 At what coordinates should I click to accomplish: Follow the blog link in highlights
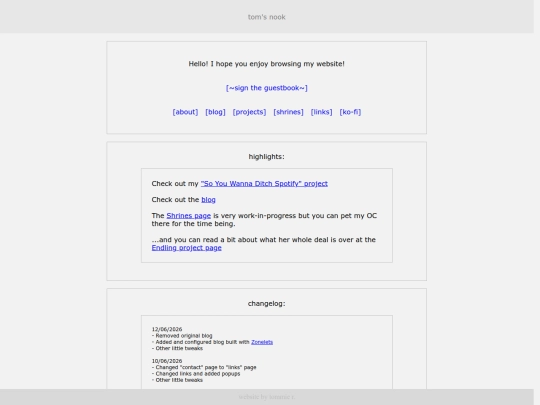pyautogui.click(x=208, y=200)
